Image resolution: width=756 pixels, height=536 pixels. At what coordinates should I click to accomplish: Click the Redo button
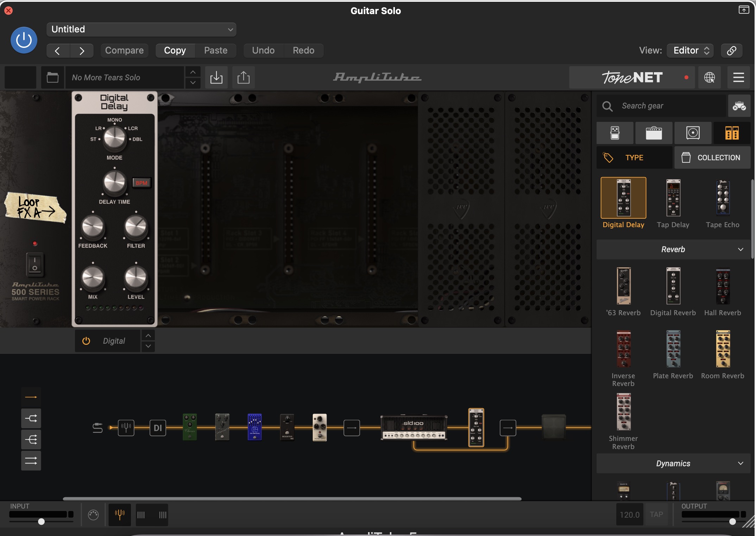[304, 51]
